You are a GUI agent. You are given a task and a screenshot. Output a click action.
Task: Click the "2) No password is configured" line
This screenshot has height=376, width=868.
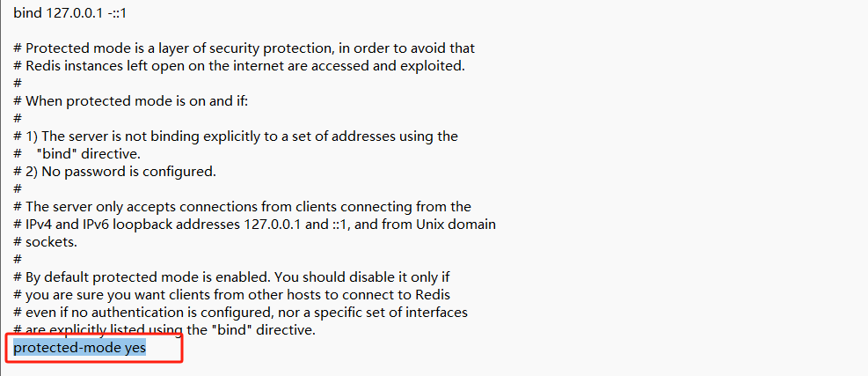click(115, 171)
